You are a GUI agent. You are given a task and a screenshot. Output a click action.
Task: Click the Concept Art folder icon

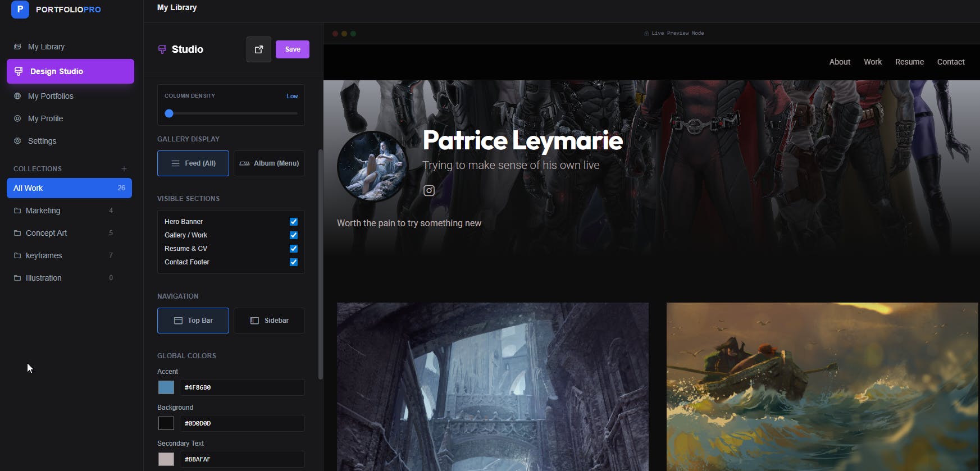pyautogui.click(x=17, y=233)
